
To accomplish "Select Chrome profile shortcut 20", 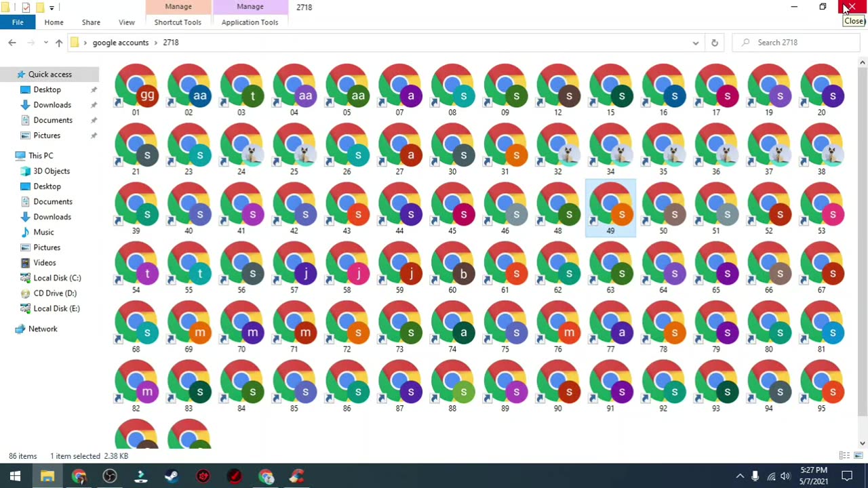I will [x=822, y=89].
